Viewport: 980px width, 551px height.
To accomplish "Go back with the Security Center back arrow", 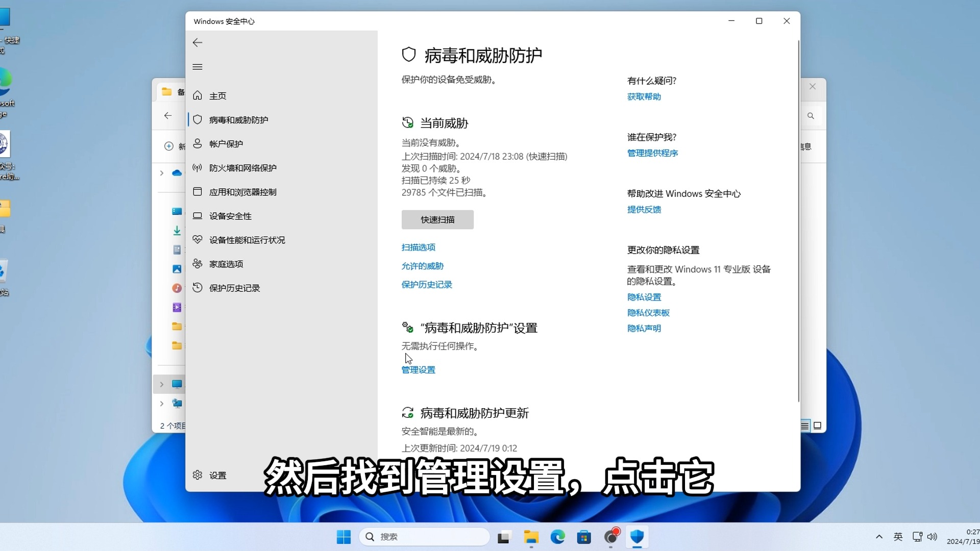I will (198, 43).
